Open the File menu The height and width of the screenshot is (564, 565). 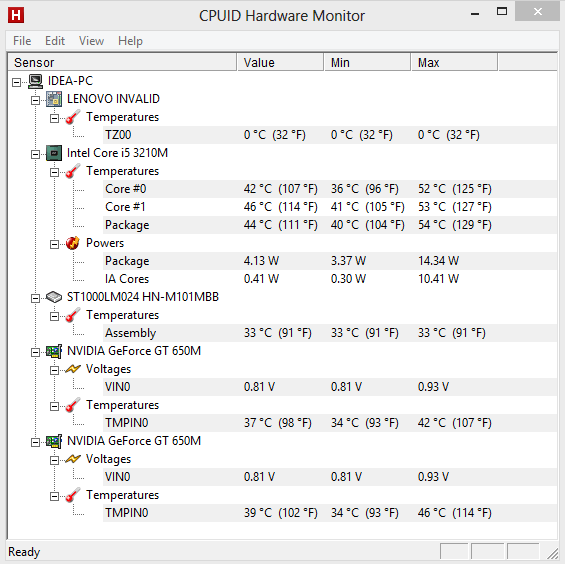pos(22,41)
